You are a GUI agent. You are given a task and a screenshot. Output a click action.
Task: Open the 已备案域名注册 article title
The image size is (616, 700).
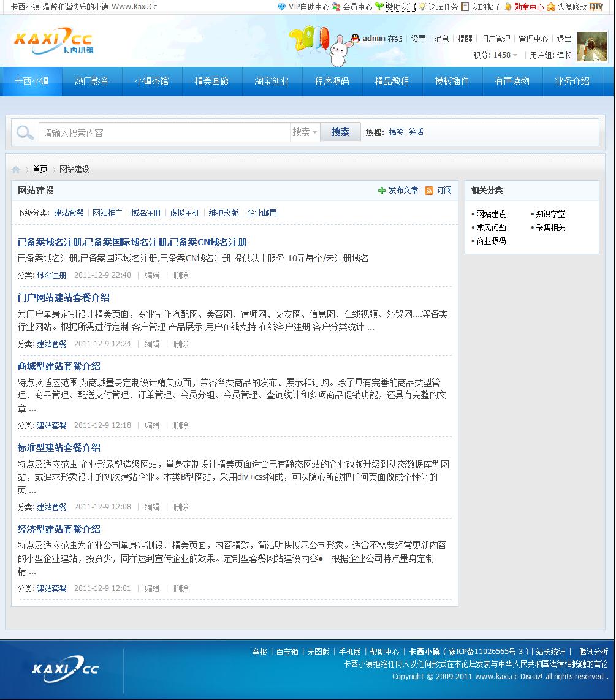click(x=132, y=242)
